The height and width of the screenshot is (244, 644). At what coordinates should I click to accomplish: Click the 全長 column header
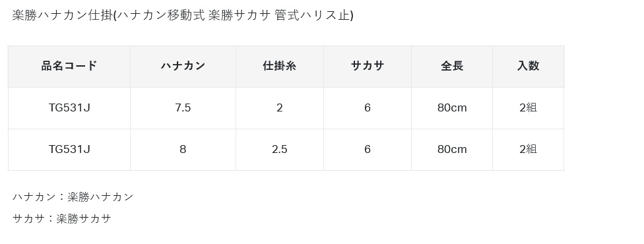pos(452,66)
